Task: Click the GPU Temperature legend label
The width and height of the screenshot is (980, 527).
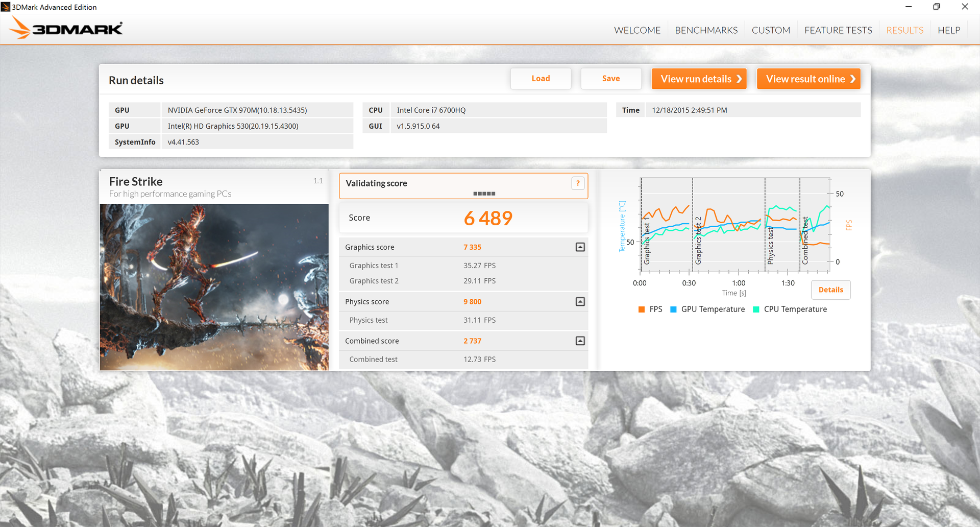Action: point(713,309)
